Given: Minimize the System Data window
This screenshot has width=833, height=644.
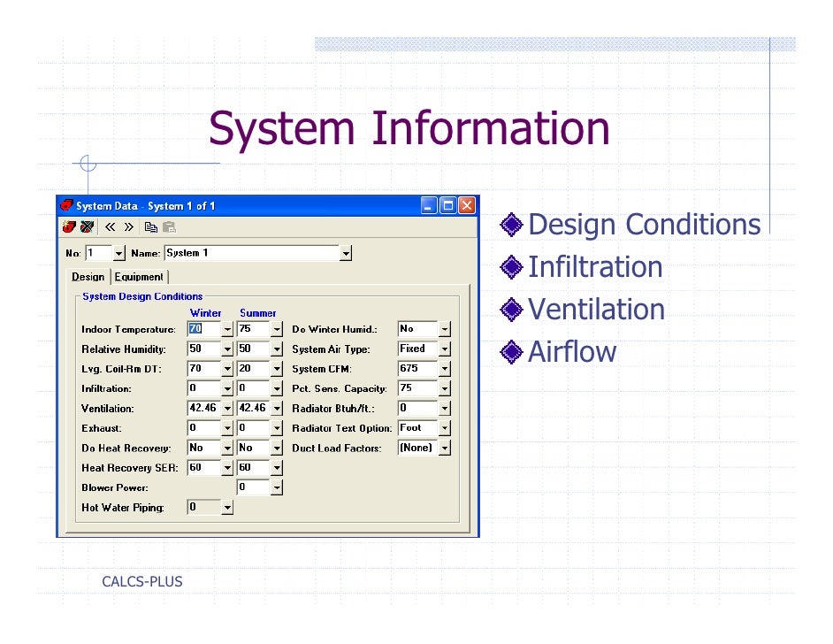Looking at the screenshot, I should [x=429, y=205].
